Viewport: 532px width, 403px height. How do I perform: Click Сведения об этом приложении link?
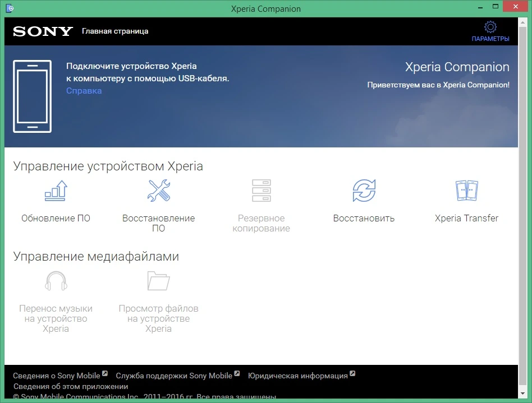(x=71, y=386)
